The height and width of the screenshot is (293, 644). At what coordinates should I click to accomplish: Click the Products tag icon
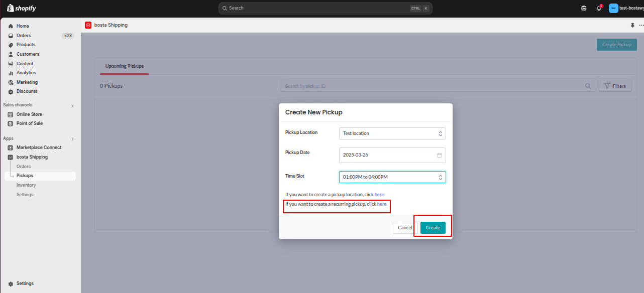tap(11, 45)
